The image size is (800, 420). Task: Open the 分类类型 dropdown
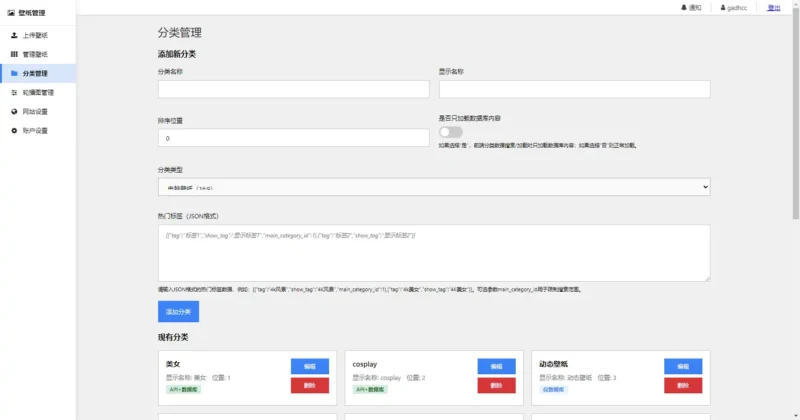[434, 187]
